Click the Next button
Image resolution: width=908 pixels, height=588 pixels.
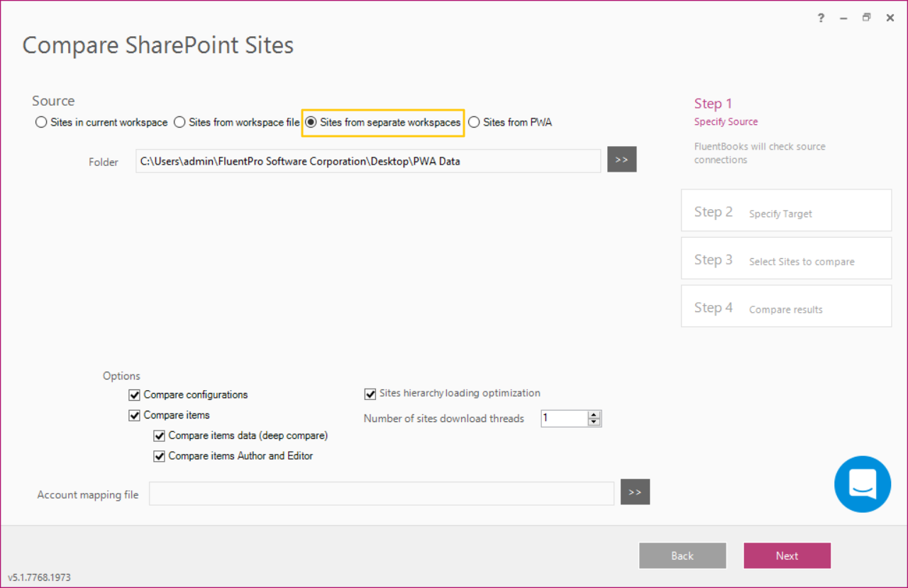coord(787,555)
